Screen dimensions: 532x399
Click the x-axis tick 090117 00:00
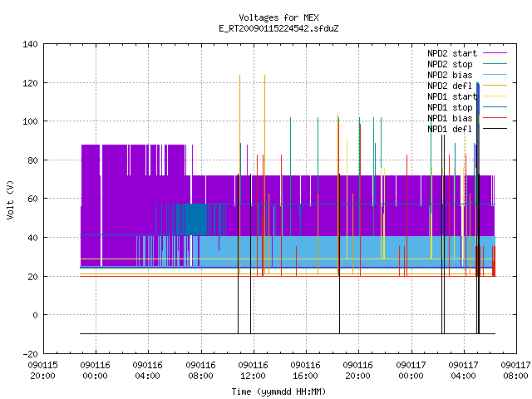pos(411,371)
